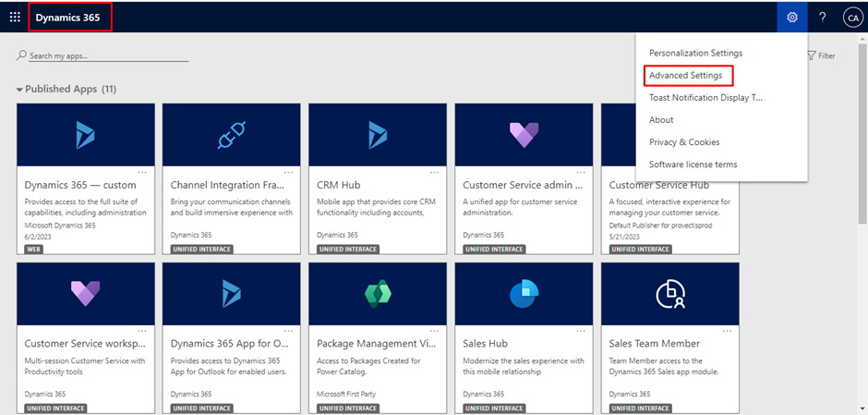Image resolution: width=868 pixels, height=415 pixels.
Task: Open the Sales Team Member icon
Action: tap(670, 294)
